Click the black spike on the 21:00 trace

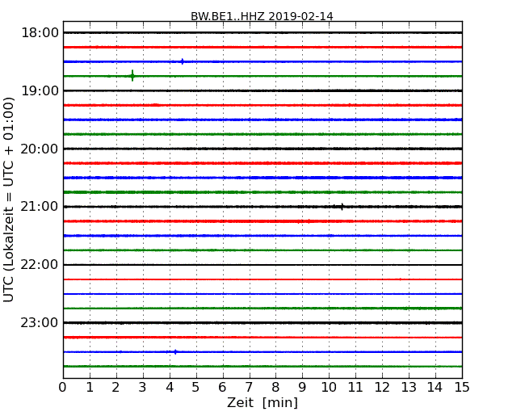342,207
